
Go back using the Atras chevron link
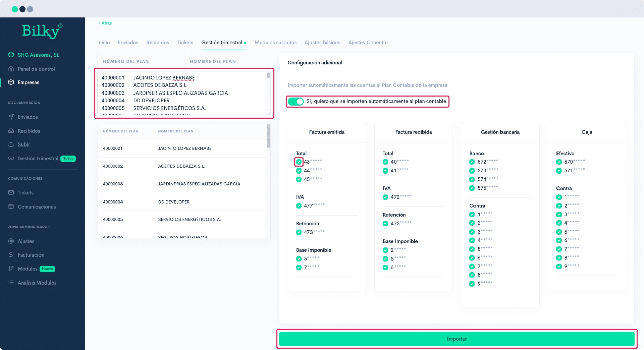pyautogui.click(x=105, y=23)
